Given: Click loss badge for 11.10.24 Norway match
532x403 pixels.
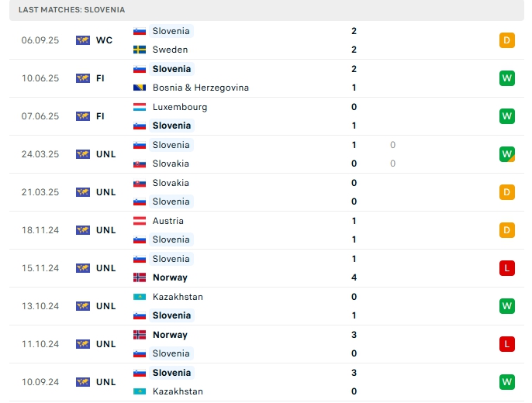Looking at the screenshot, I should click(x=507, y=343).
